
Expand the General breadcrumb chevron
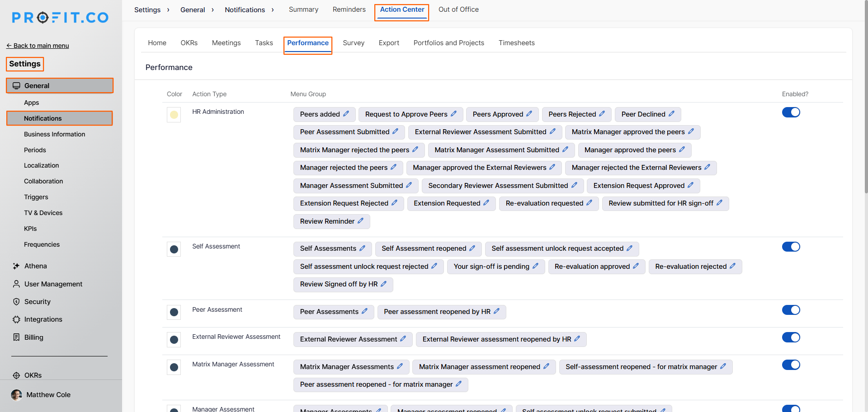(212, 10)
